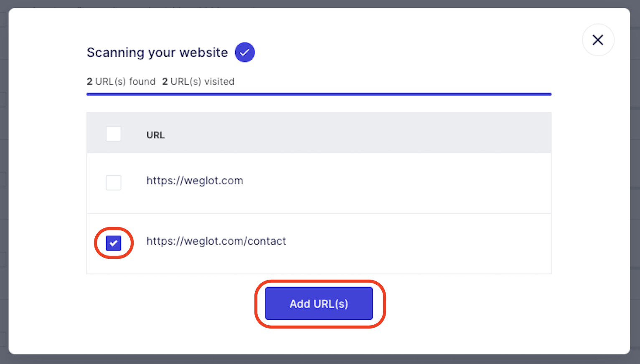Click the blue checkmark badge next to Scanning your website
The width and height of the screenshot is (640, 364).
point(244,52)
